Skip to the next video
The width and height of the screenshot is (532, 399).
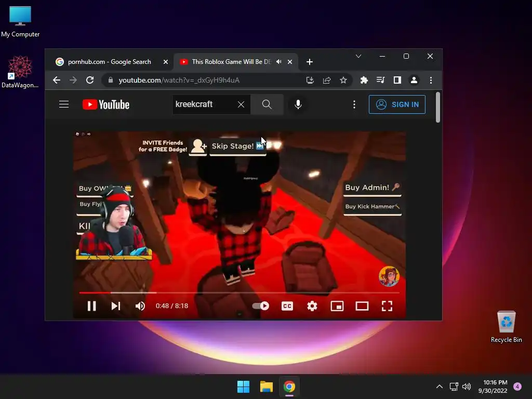(x=116, y=306)
